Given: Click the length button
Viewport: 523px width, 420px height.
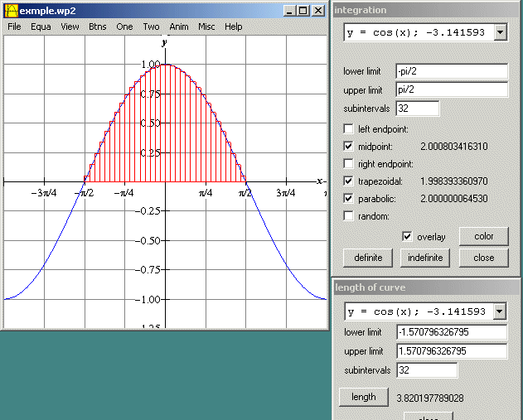Looking at the screenshot, I should 363,397.
